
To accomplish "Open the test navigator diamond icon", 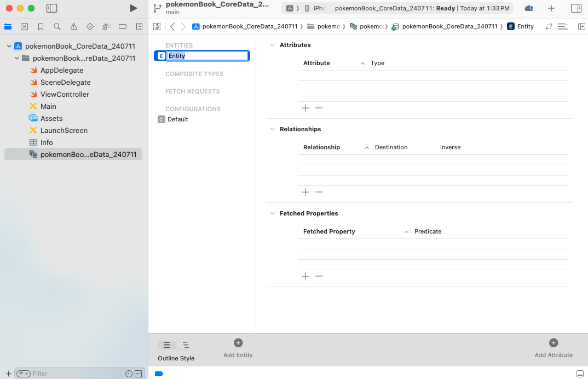I will click(x=90, y=27).
